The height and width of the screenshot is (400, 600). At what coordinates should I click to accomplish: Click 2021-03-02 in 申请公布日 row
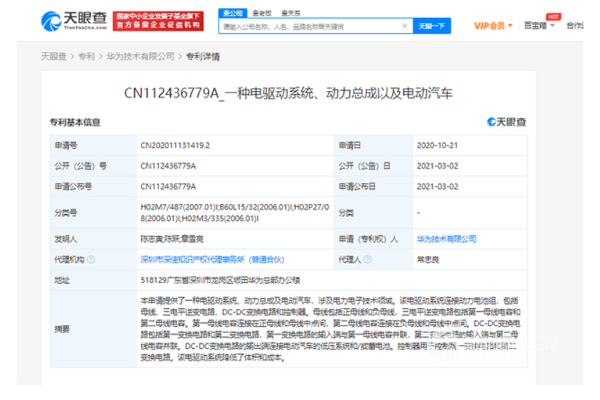[x=437, y=186]
